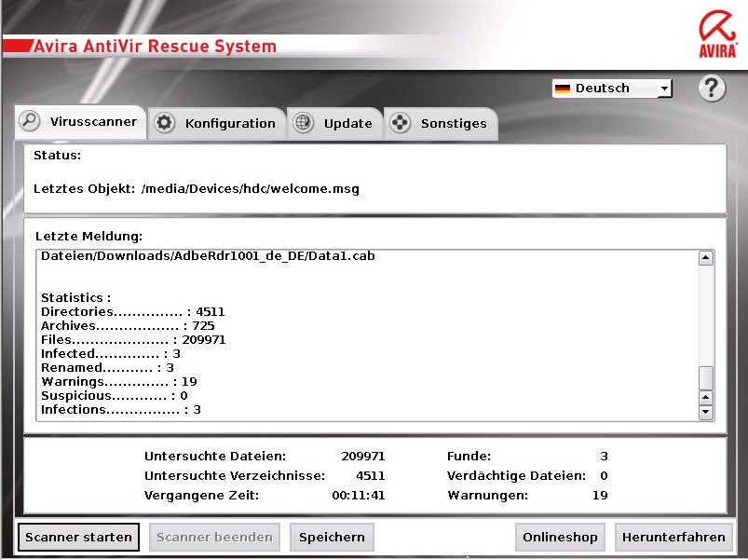
Task: Click the magnifier icon on Virusscanner tab
Action: click(30, 121)
